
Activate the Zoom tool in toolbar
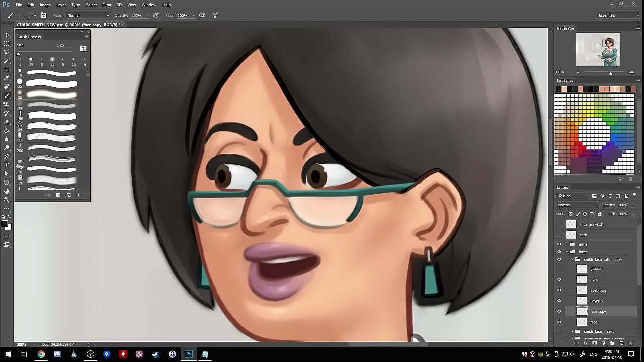(7, 200)
